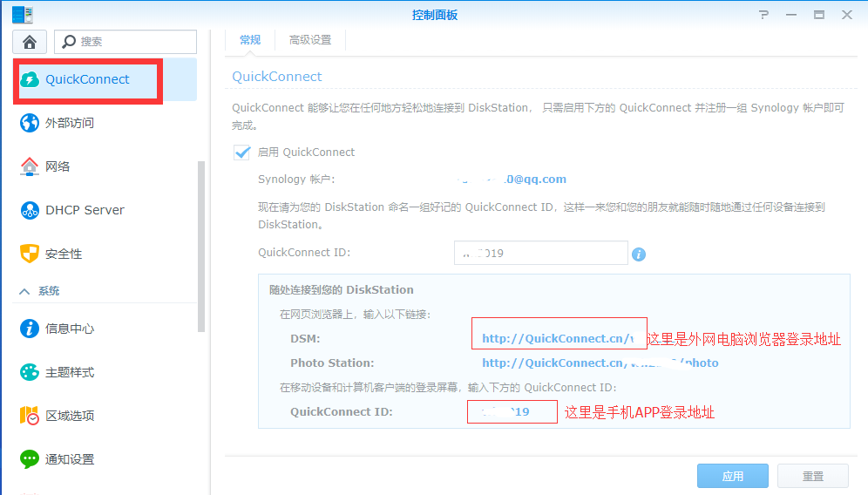The height and width of the screenshot is (495, 868).
Task: Collapse the System (系统) section
Action: [24, 291]
